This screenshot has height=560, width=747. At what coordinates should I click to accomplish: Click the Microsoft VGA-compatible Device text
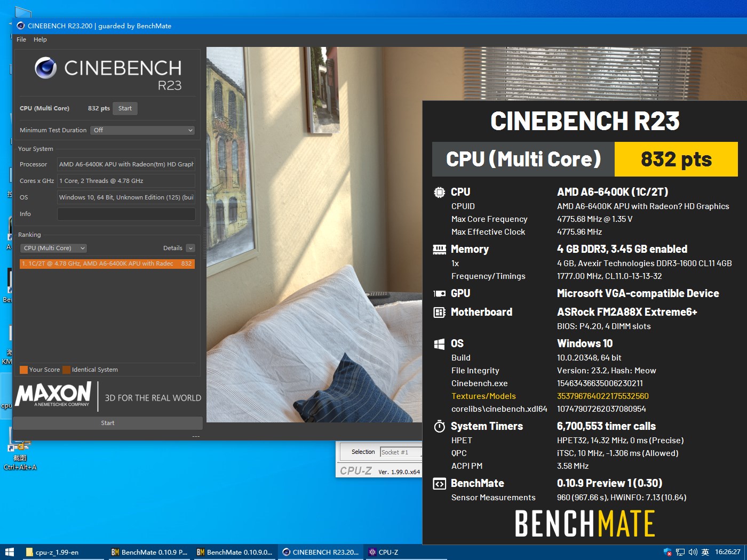pyautogui.click(x=638, y=293)
